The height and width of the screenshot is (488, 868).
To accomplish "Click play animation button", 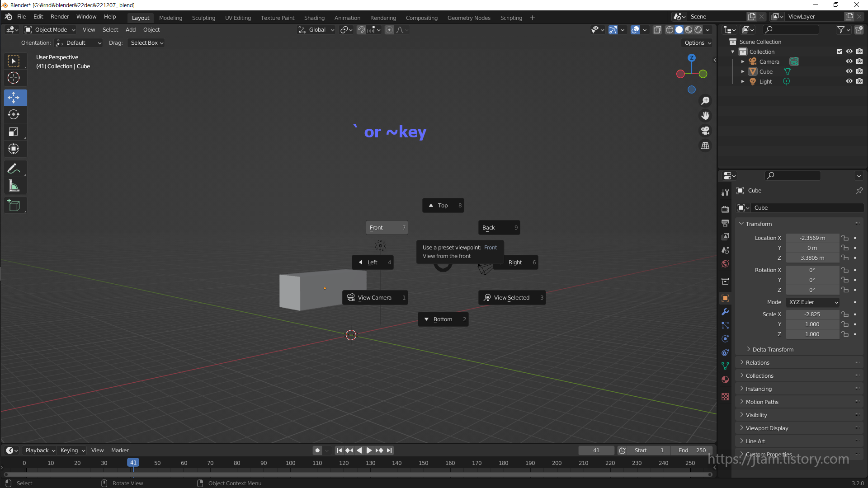I will (x=369, y=450).
